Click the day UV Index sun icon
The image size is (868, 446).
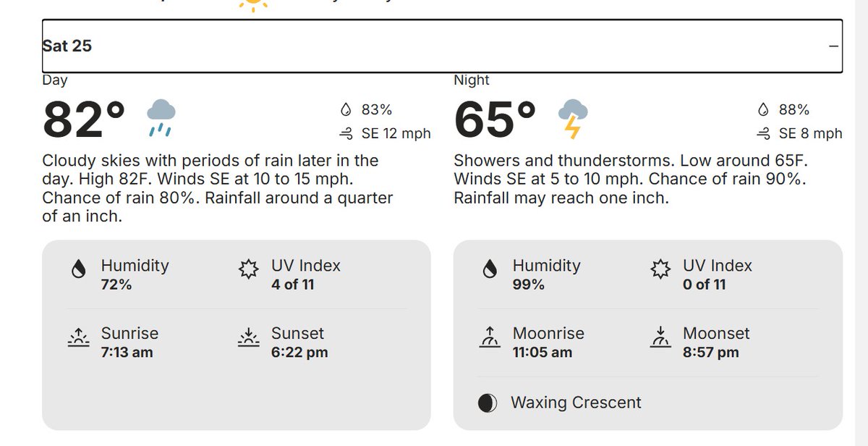pos(249,270)
